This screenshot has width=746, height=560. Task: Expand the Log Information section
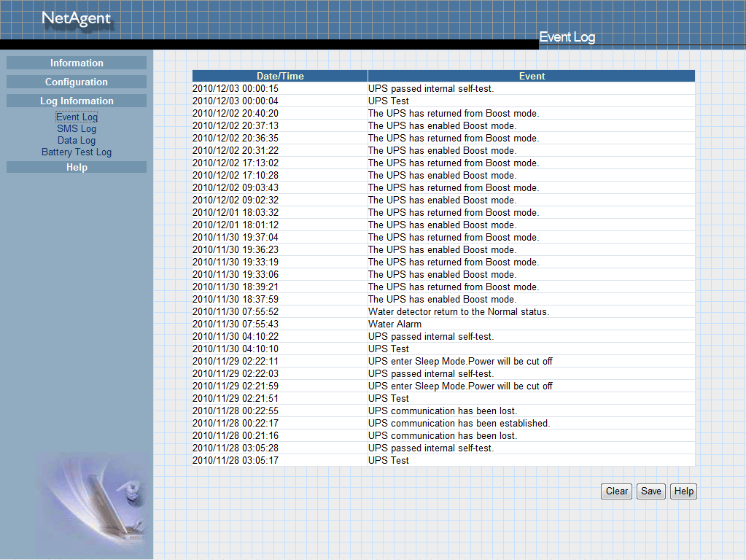point(77,101)
